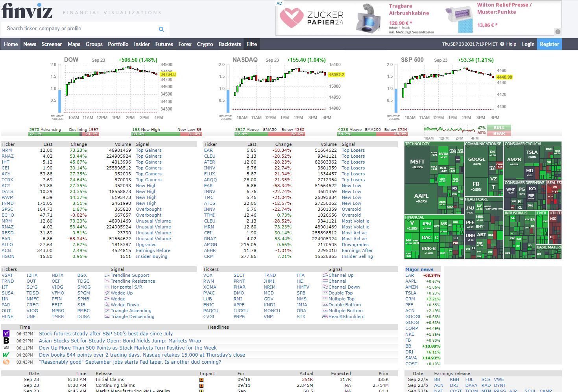
Task: Open the MRM ticker in Top Gainers
Action: point(7,150)
